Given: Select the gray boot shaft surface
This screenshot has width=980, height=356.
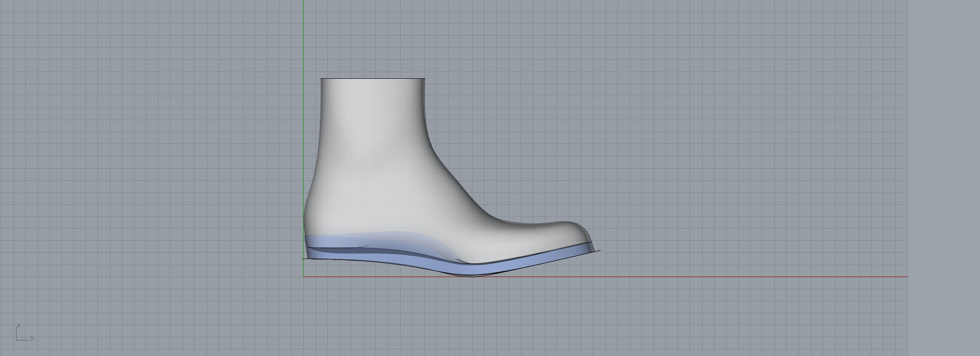Looking at the screenshot, I should [x=372, y=133].
